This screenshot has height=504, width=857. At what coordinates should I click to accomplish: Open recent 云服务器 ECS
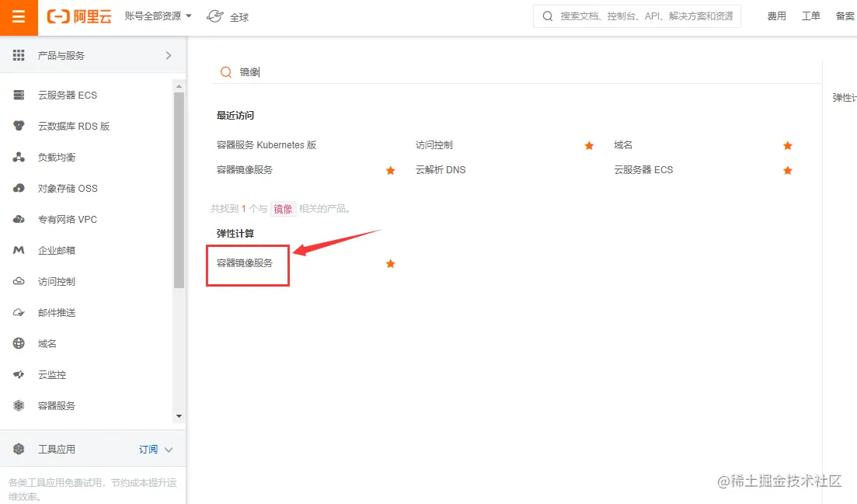pos(643,170)
